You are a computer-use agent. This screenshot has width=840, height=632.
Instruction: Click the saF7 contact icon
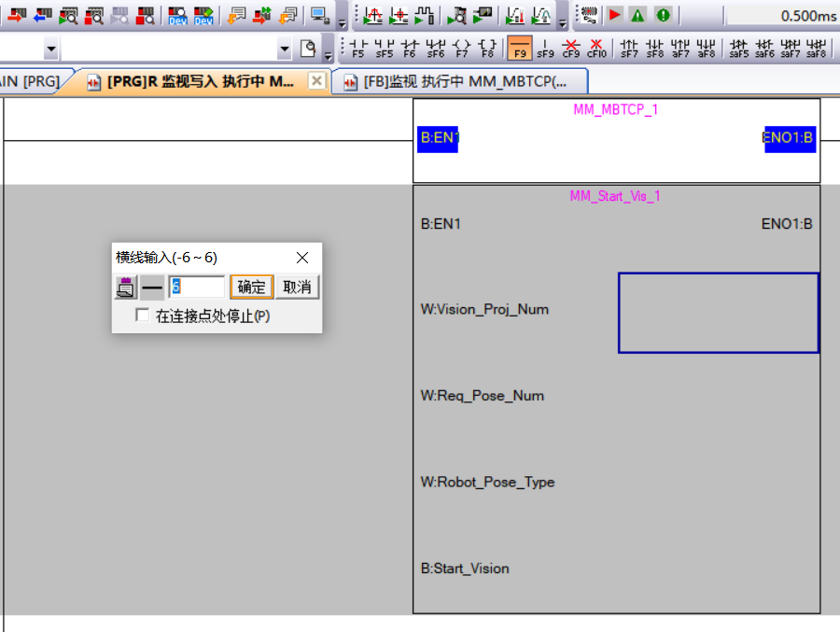[791, 49]
